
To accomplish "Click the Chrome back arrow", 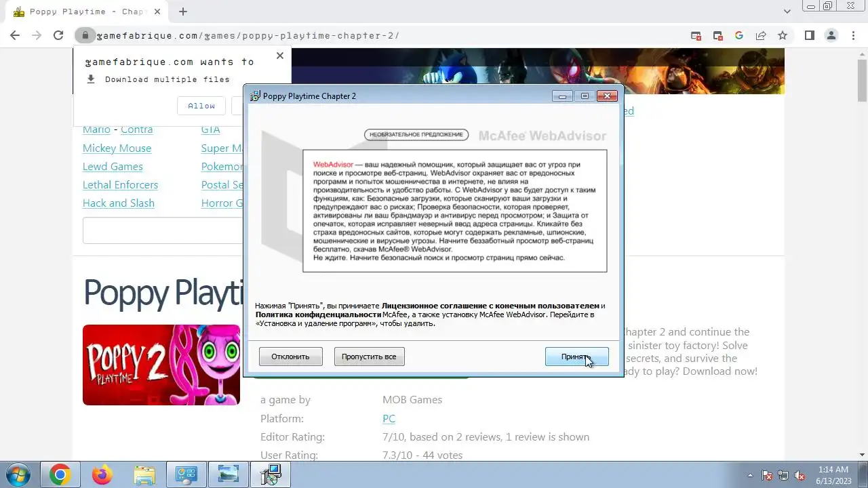I will click(x=15, y=35).
